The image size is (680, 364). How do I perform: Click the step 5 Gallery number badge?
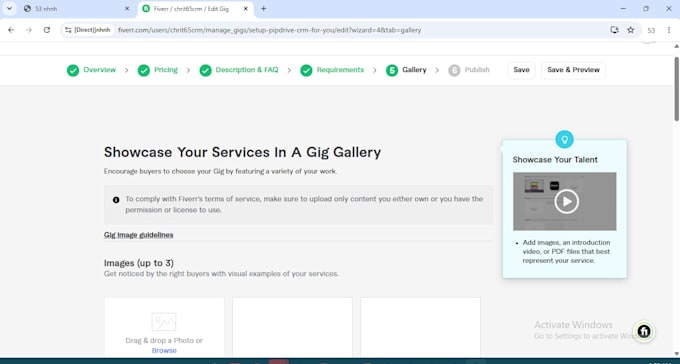coord(392,70)
